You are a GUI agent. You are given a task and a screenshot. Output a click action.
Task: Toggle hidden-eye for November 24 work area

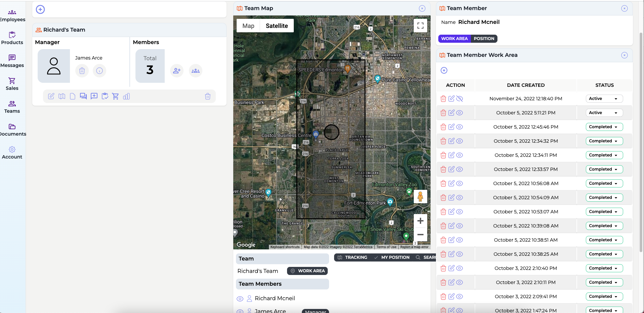click(x=459, y=99)
